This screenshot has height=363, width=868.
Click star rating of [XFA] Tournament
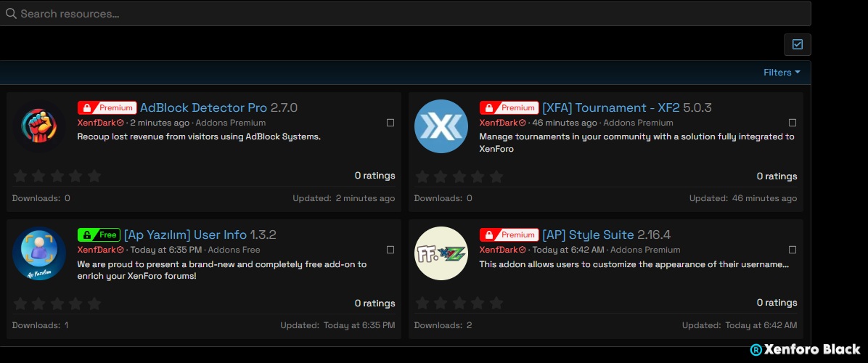(x=459, y=176)
